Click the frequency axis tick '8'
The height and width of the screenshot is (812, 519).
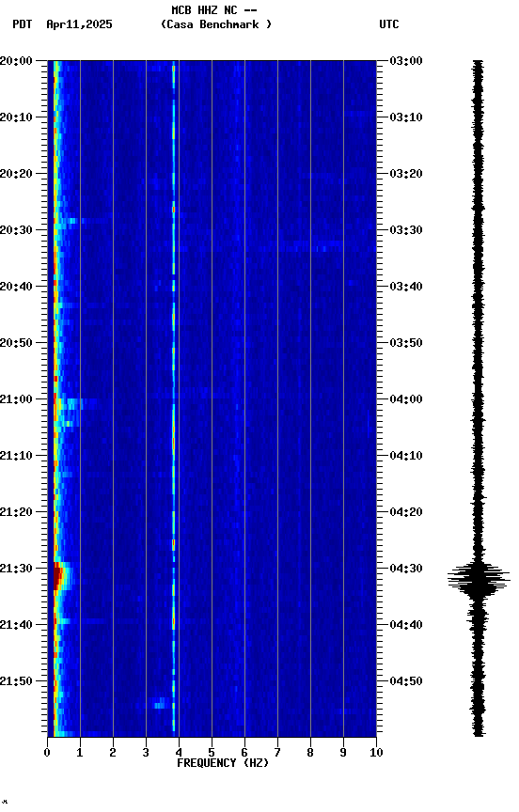pyautogui.click(x=310, y=753)
